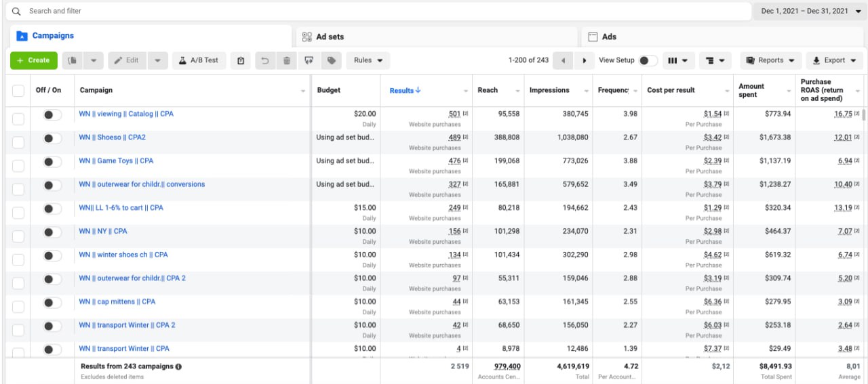The image size is (868, 384).
Task: Open the Rules dropdown
Action: pyautogui.click(x=368, y=60)
